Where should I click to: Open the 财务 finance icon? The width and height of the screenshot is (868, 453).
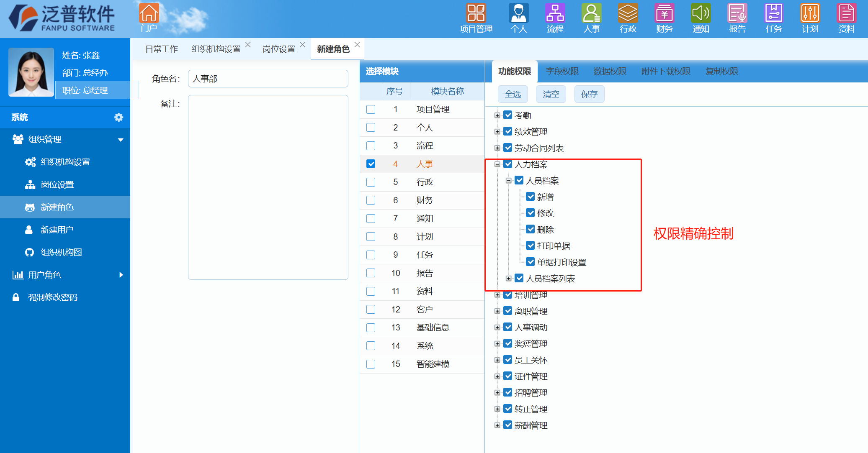point(664,14)
